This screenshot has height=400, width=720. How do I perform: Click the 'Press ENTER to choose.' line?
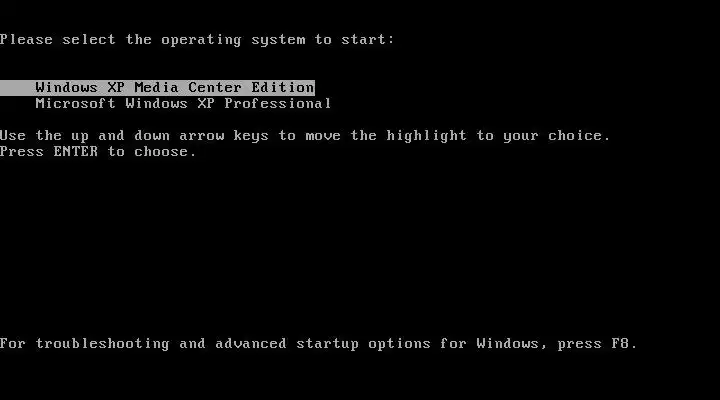click(x=98, y=152)
